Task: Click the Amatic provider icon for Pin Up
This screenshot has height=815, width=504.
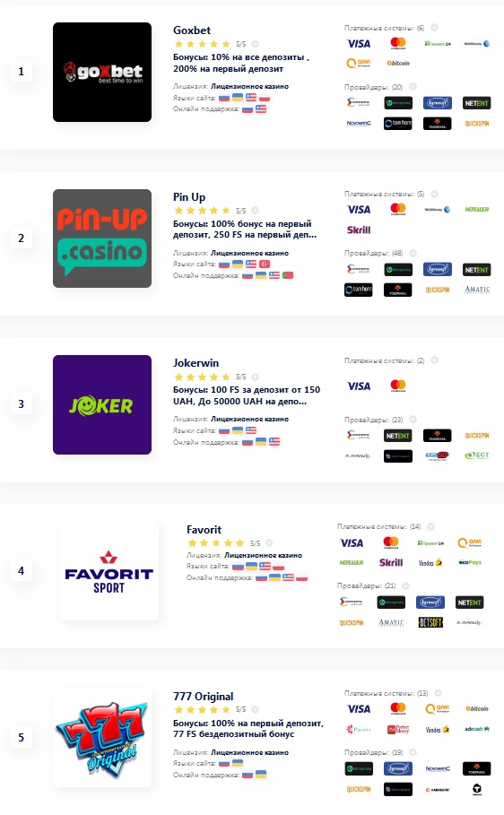Action: tap(477, 290)
